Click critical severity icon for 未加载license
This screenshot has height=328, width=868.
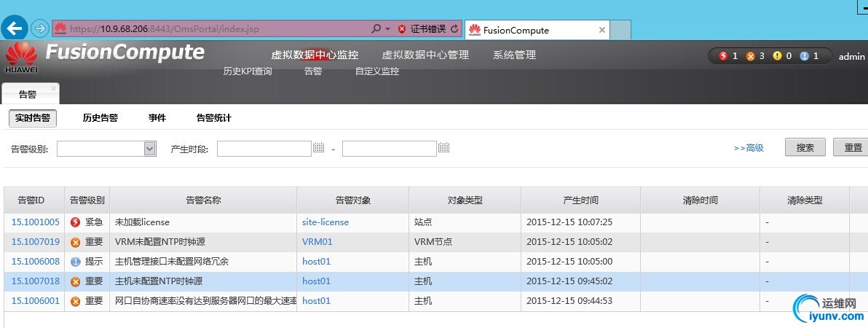tap(76, 222)
